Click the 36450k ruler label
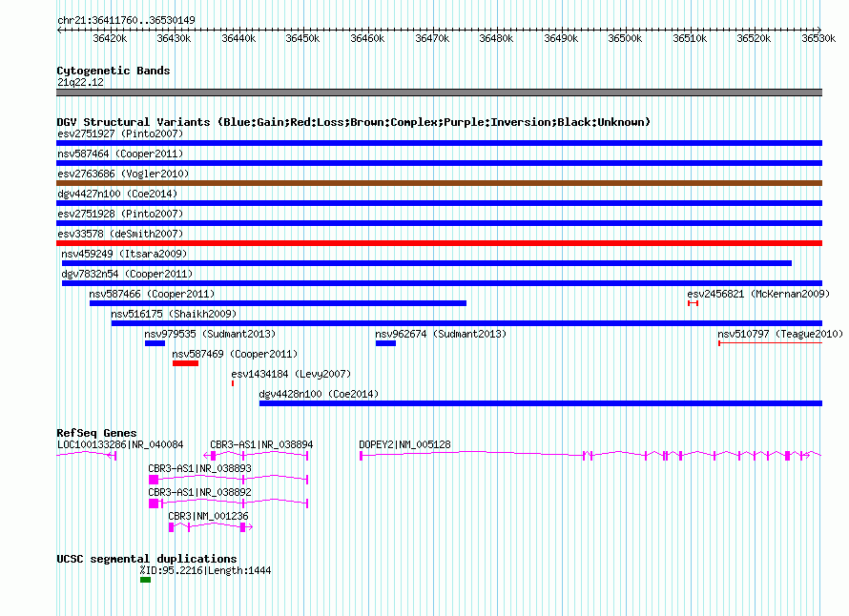 coord(302,38)
